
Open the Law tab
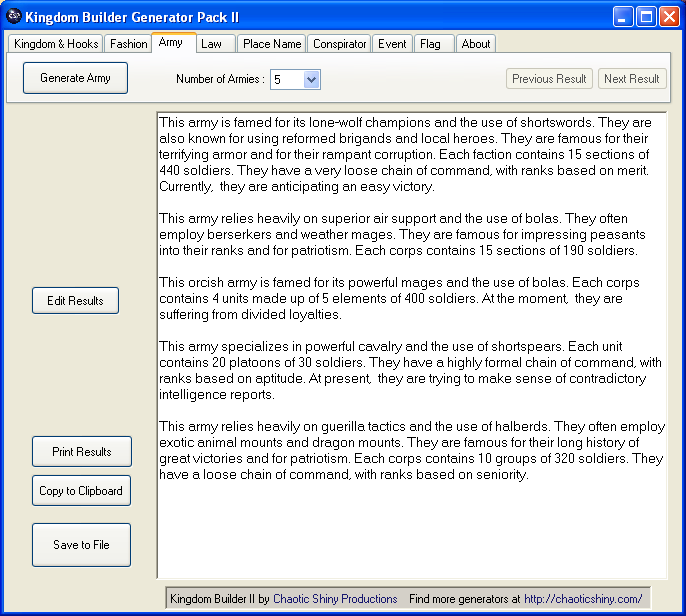click(216, 44)
